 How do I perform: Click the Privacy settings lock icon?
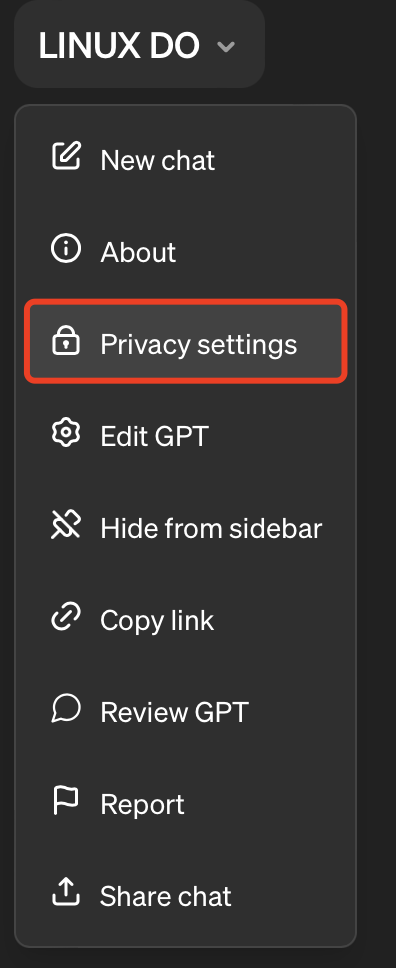pos(66,341)
